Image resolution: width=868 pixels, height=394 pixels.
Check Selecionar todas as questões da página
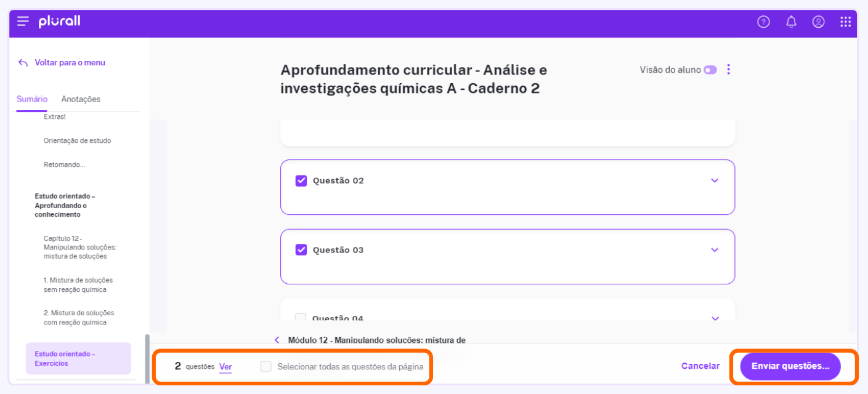(x=266, y=366)
